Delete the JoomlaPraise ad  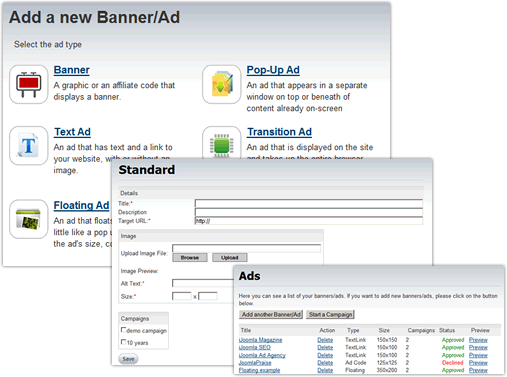[325, 363]
